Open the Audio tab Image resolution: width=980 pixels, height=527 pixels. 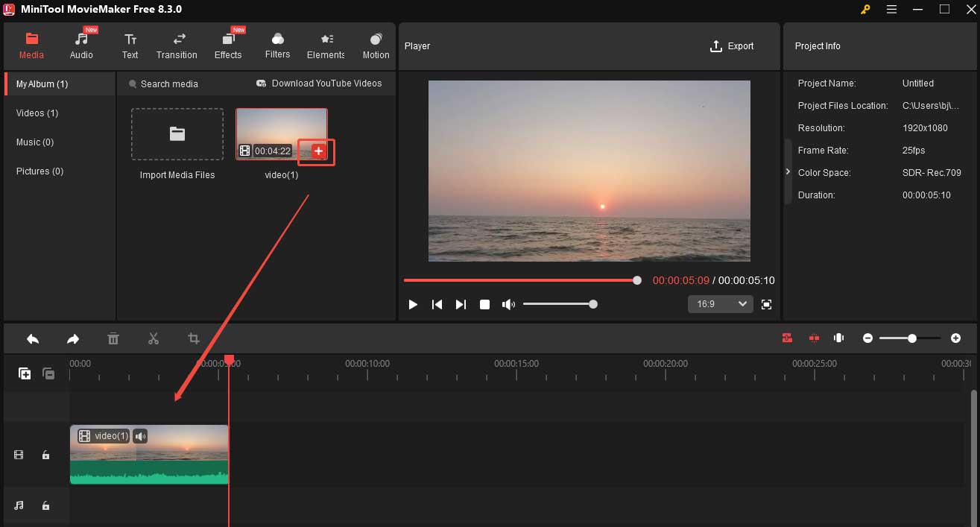click(x=81, y=45)
